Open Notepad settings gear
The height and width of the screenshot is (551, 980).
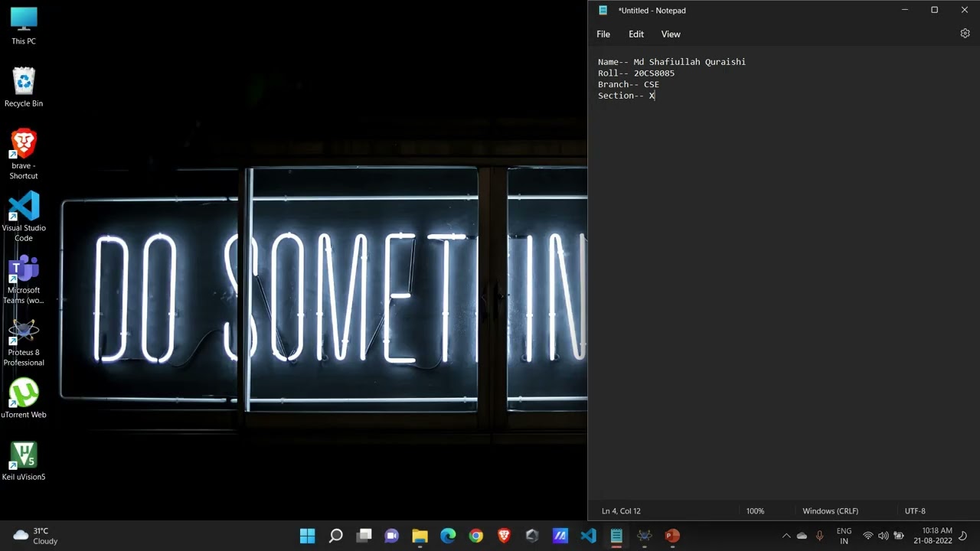tap(965, 34)
